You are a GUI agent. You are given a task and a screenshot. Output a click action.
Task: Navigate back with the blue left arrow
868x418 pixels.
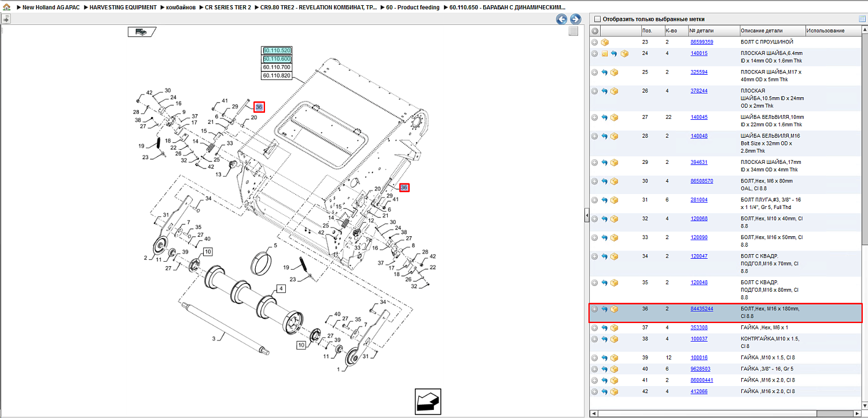561,19
